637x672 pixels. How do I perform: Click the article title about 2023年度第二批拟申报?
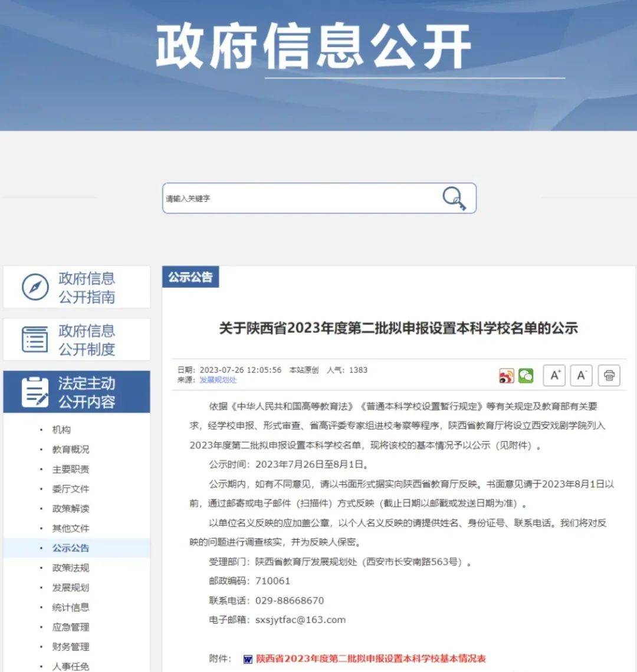pos(398,328)
